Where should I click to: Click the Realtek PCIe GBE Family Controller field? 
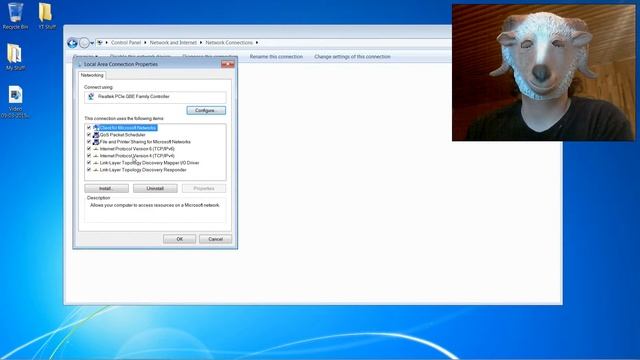[x=155, y=97]
